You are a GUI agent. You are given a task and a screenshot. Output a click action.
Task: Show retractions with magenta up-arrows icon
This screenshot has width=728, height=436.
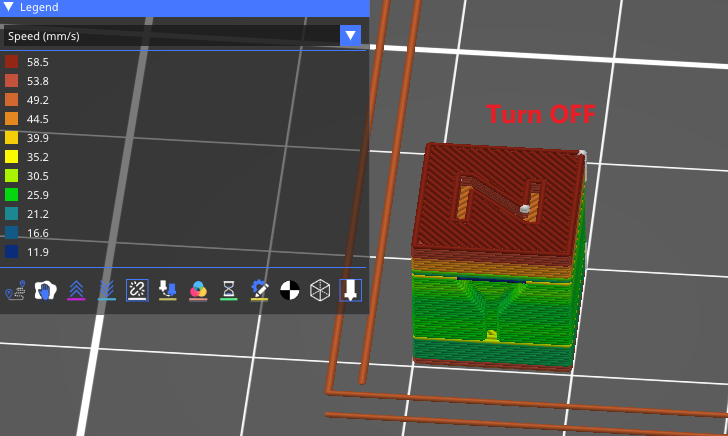click(x=76, y=291)
